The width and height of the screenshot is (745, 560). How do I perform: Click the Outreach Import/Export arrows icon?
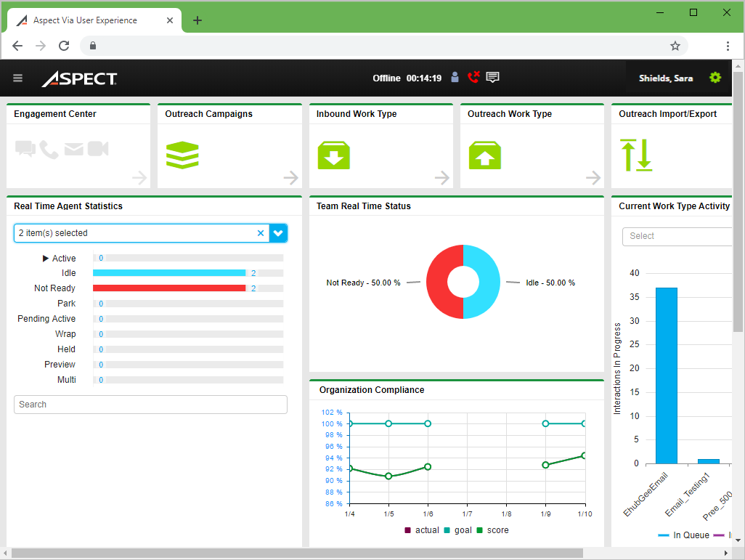click(x=636, y=155)
